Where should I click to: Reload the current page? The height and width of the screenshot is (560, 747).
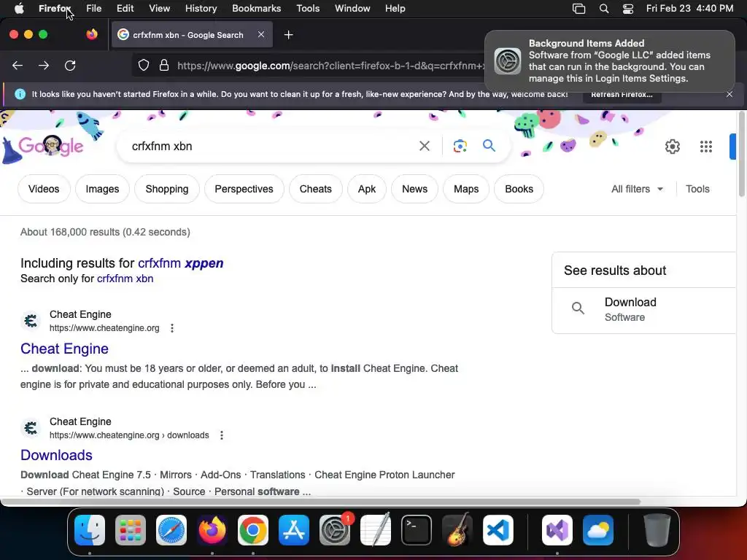(70, 65)
